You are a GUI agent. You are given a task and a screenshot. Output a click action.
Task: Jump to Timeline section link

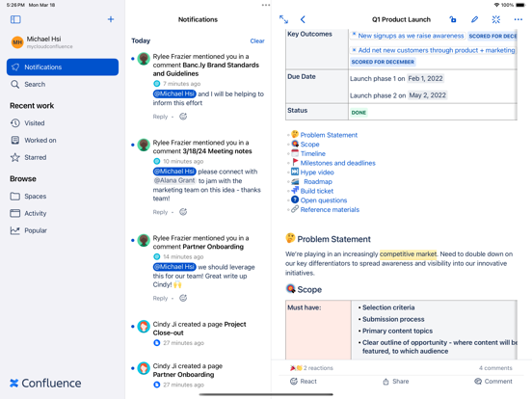pos(313,153)
